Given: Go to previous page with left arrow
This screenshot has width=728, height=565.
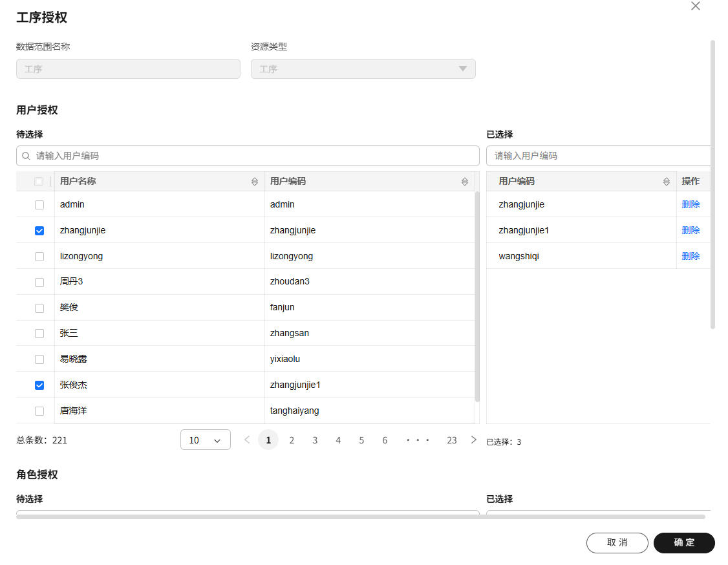Looking at the screenshot, I should point(246,440).
